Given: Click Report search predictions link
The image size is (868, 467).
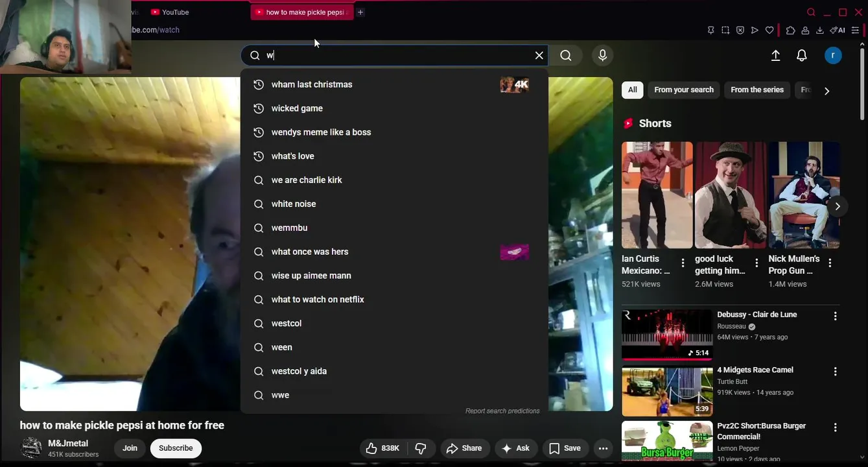Looking at the screenshot, I should 502,411.
